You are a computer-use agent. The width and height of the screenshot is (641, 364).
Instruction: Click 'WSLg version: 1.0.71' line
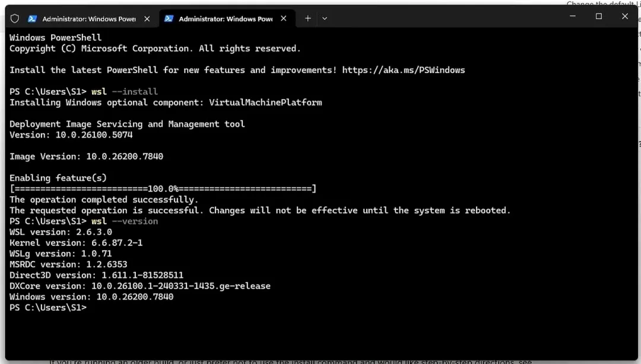[61, 254]
